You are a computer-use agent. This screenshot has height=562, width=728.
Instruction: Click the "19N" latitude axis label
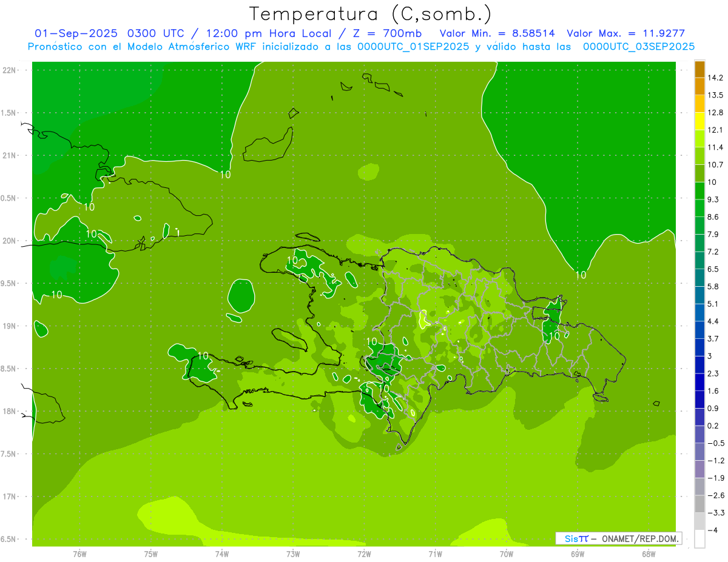tap(10, 326)
